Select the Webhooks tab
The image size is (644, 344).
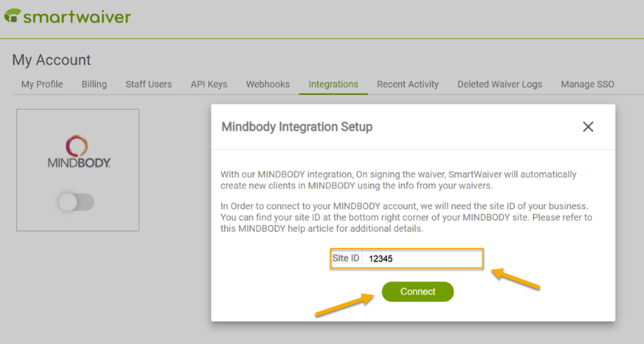tap(268, 84)
